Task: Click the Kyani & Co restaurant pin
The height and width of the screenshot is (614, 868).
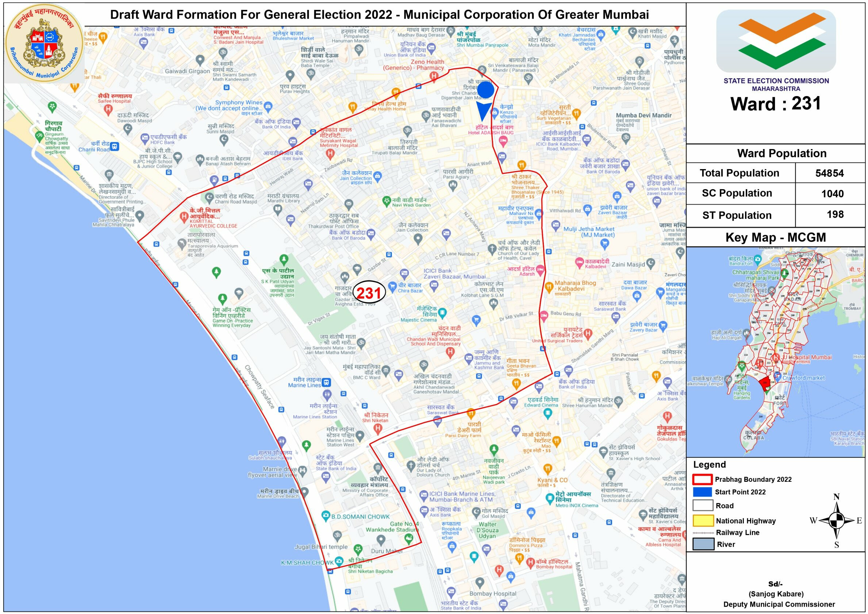Action: [548, 469]
